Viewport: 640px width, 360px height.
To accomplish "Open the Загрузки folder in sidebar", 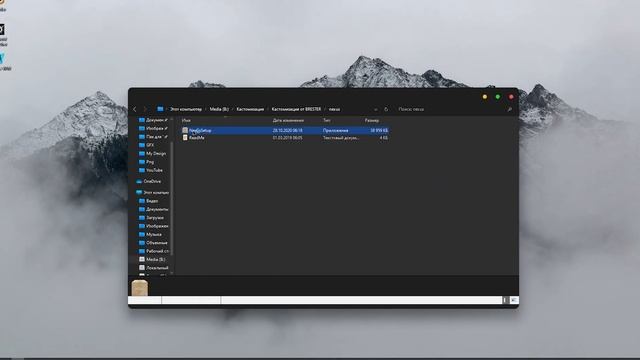I will [x=151, y=218].
